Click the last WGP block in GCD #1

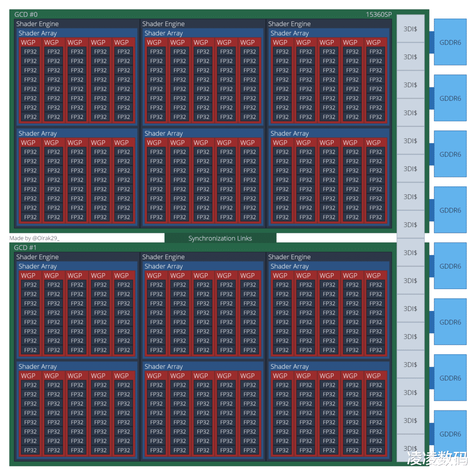(x=376, y=375)
